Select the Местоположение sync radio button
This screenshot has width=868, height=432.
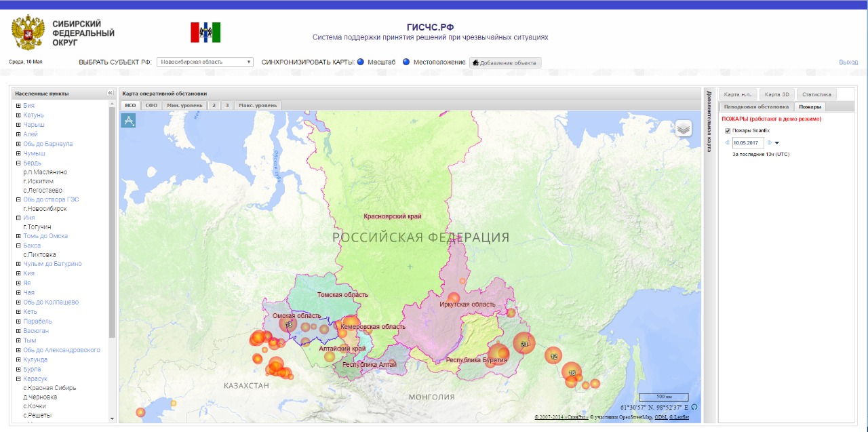[406, 62]
